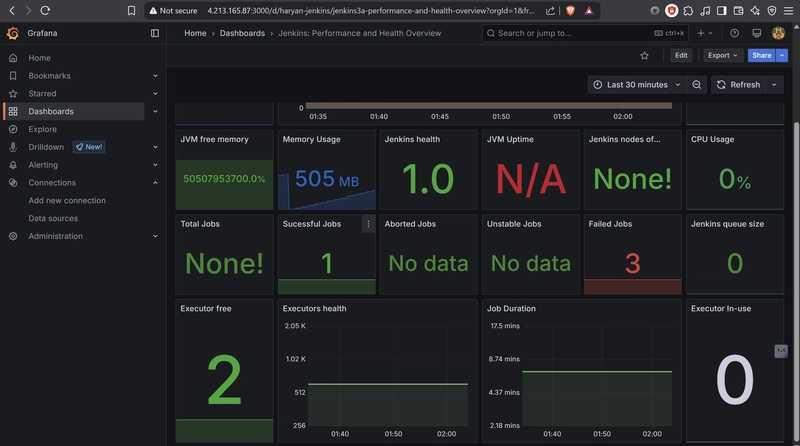Bookmark this page in the browser
Screen dimensions: 800x446
point(131,11)
